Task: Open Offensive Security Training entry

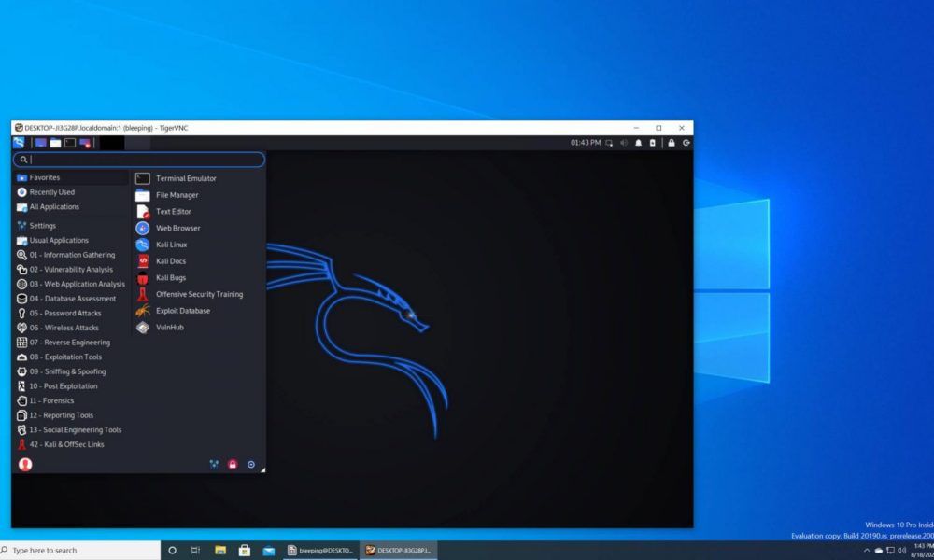Action: (199, 295)
